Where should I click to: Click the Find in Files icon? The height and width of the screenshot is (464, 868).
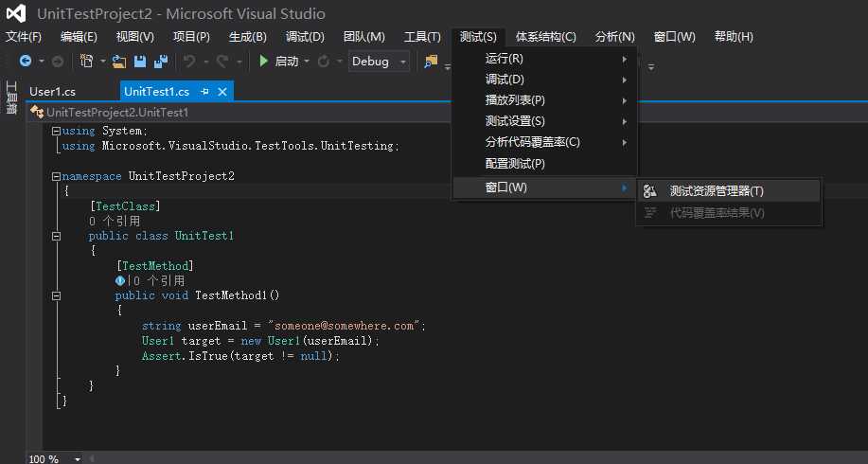tap(431, 62)
